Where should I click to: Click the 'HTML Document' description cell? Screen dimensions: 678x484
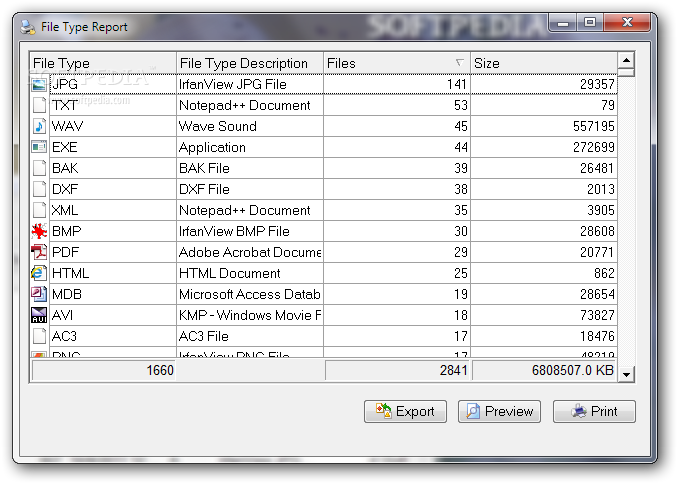tap(250, 273)
